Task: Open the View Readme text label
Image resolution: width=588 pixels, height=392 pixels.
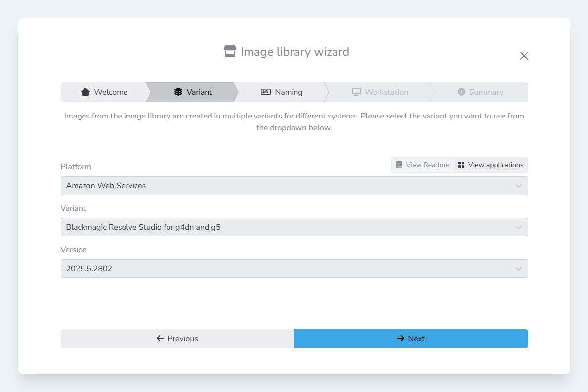Action: tap(427, 165)
